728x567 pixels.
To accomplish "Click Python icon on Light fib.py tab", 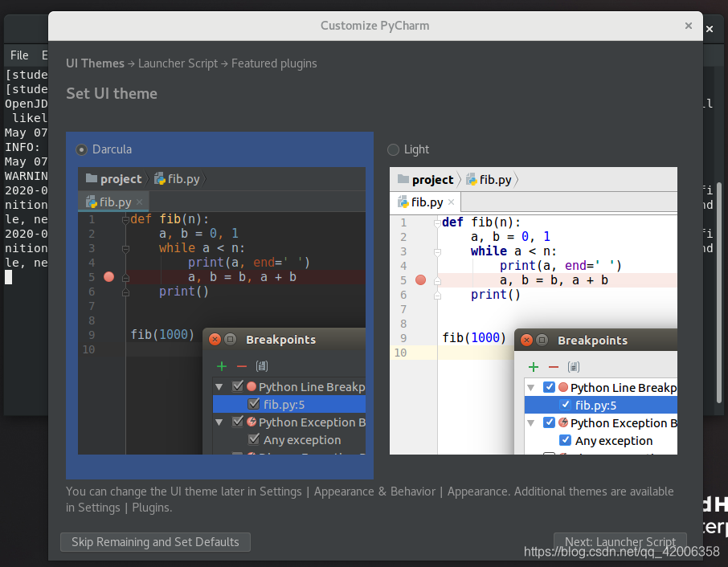I will (403, 202).
